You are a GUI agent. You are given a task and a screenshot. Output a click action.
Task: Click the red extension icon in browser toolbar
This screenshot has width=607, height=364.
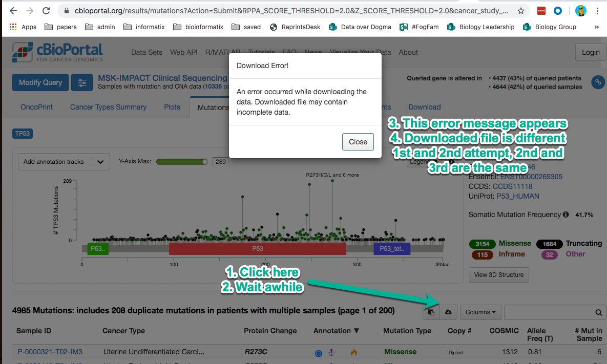tap(541, 11)
